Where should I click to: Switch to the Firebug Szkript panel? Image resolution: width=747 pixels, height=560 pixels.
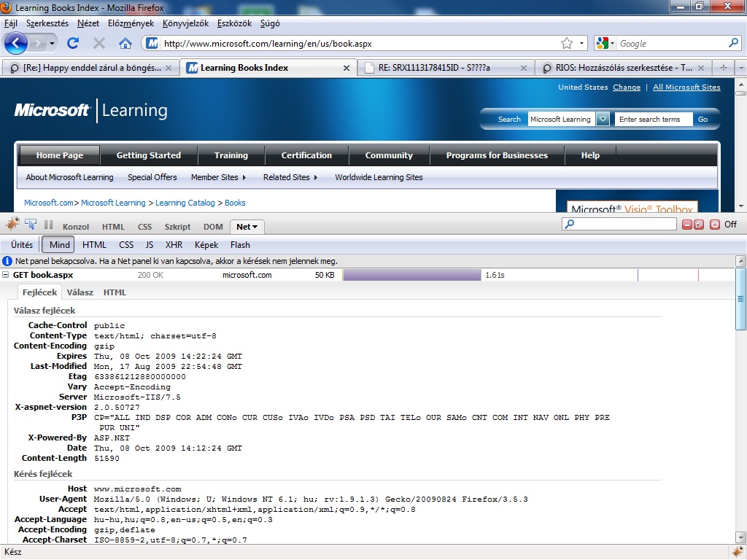[x=177, y=227]
